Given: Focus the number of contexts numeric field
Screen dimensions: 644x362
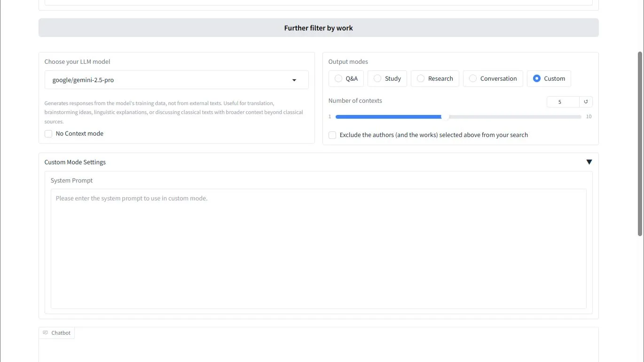Looking at the screenshot, I should (562, 102).
